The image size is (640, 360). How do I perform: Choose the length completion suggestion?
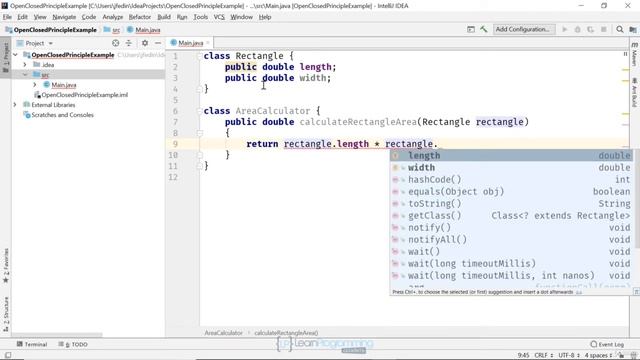512,156
